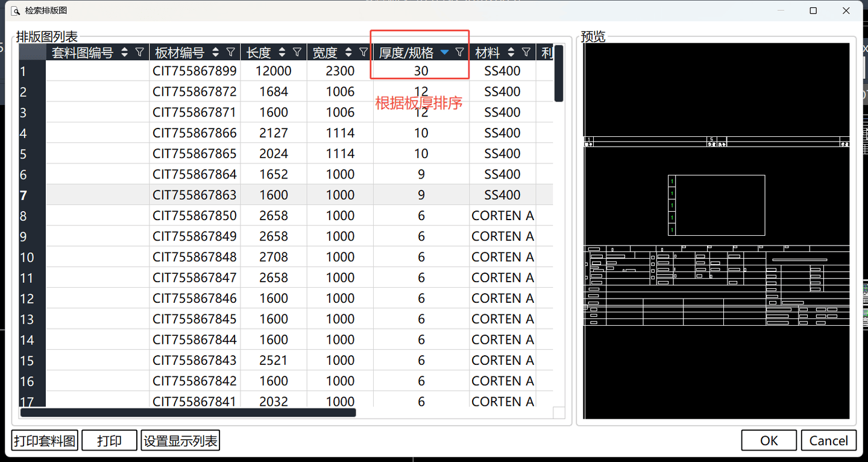The height and width of the screenshot is (462, 868).
Task: Confirm with the OK button
Action: [x=769, y=441]
